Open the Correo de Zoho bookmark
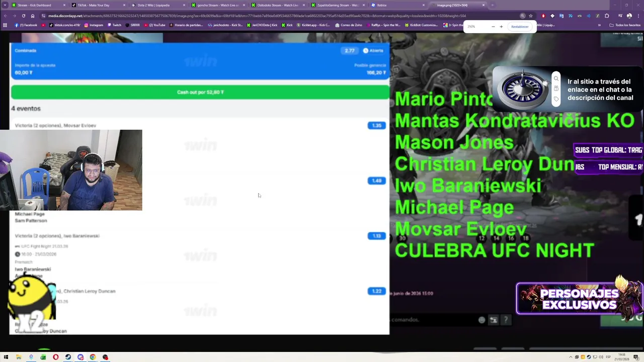This screenshot has height=362, width=644. pos(349,25)
